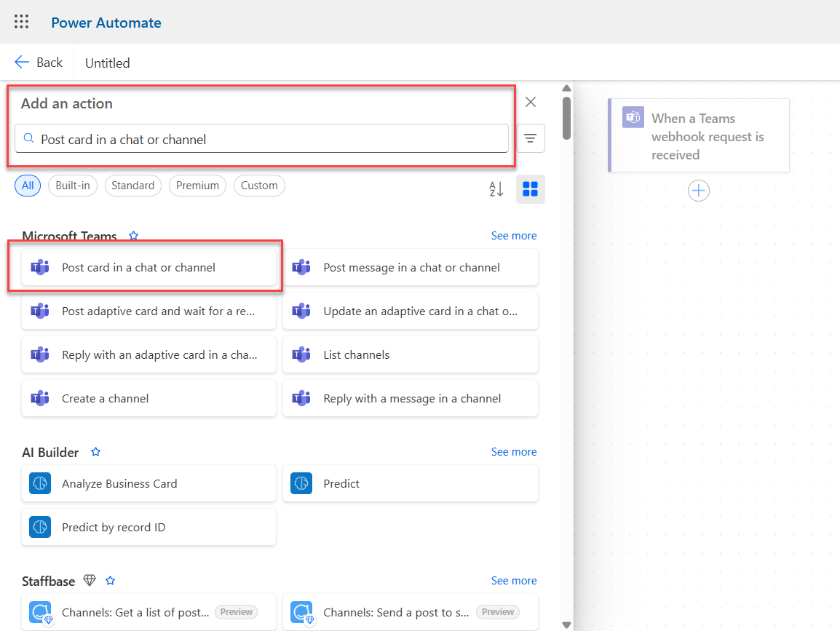Close the Add an action panel

(x=531, y=102)
